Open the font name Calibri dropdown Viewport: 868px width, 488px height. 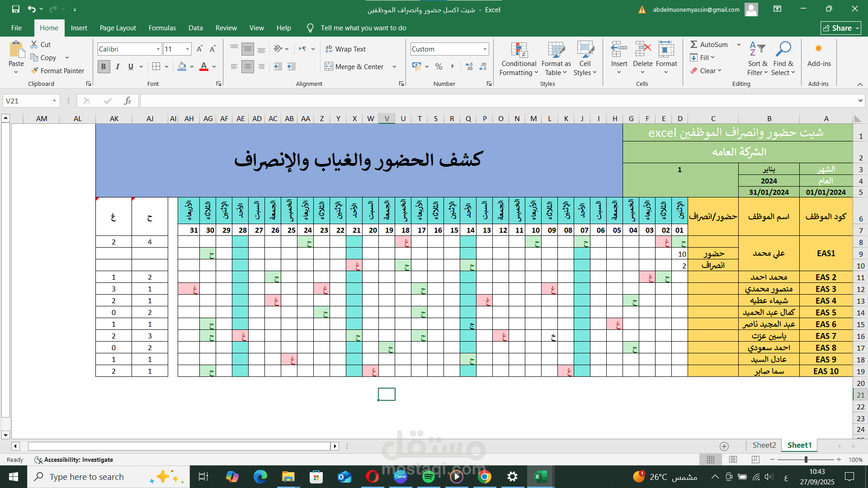[x=158, y=49]
